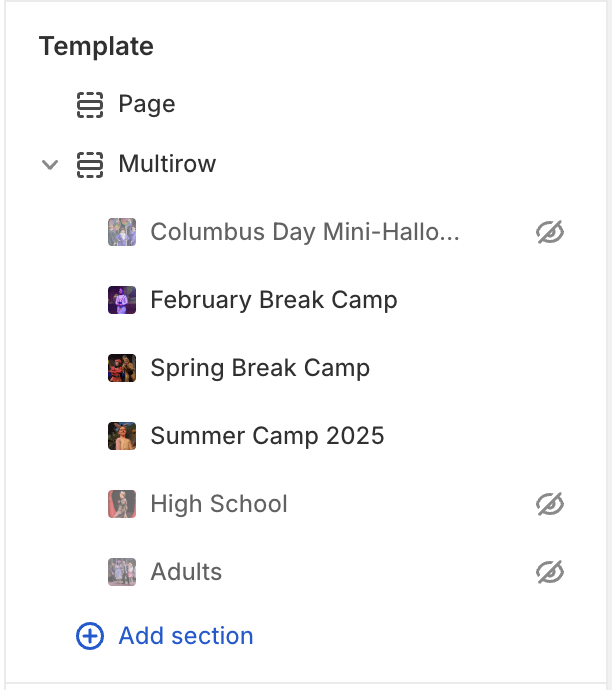
Task: Select the Page section
Action: [146, 104]
